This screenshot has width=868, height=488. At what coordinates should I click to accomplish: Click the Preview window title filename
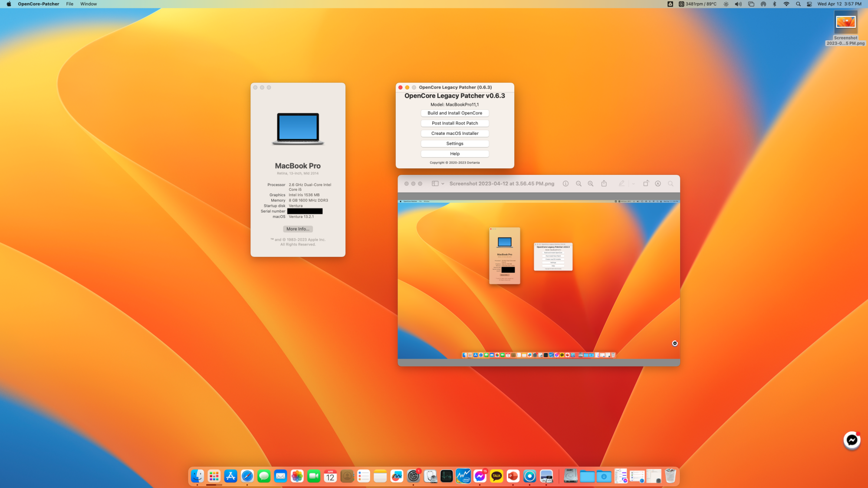click(502, 184)
